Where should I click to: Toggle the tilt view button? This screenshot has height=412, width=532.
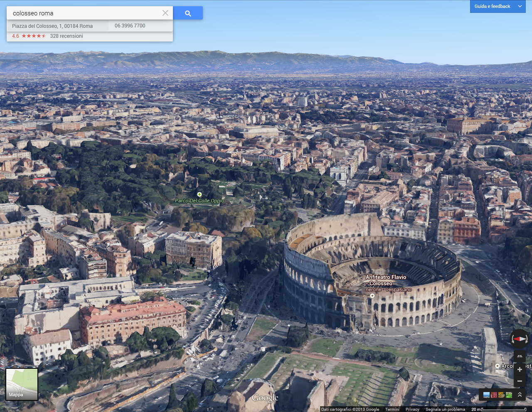pos(520,356)
